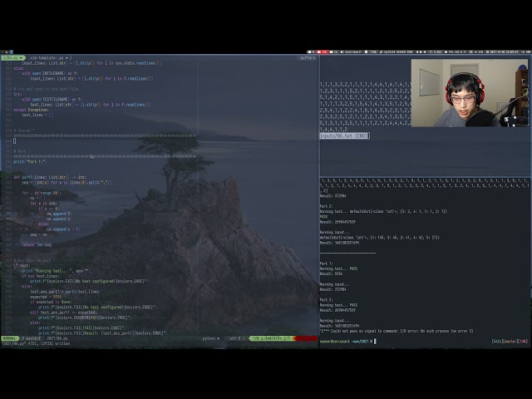Click the [master] indicator in terminal right prompt

[510, 342]
